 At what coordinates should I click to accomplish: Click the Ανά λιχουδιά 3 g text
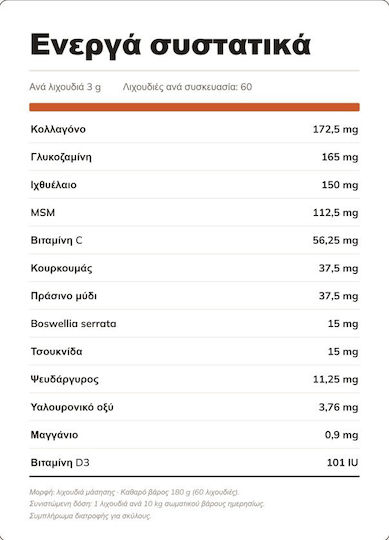pyautogui.click(x=65, y=87)
